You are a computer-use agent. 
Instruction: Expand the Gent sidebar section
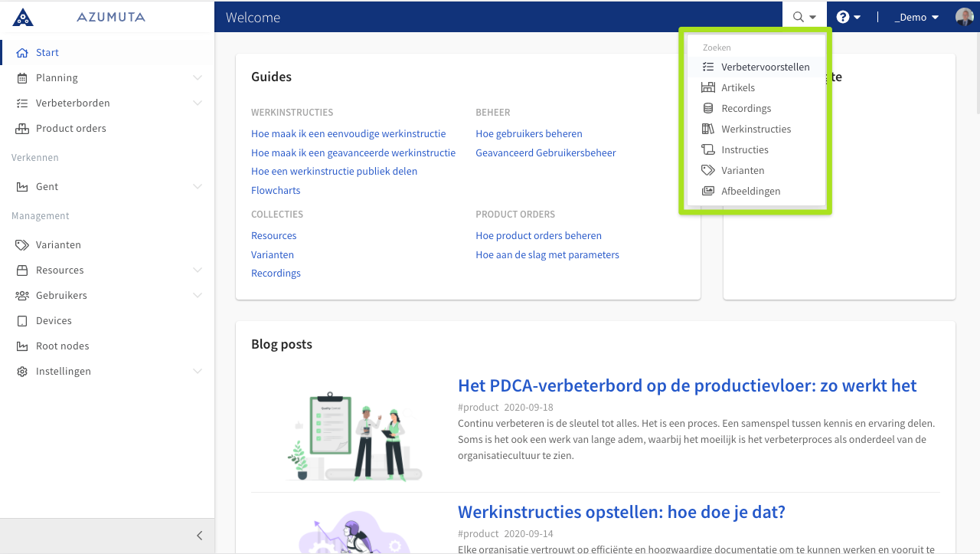click(198, 187)
